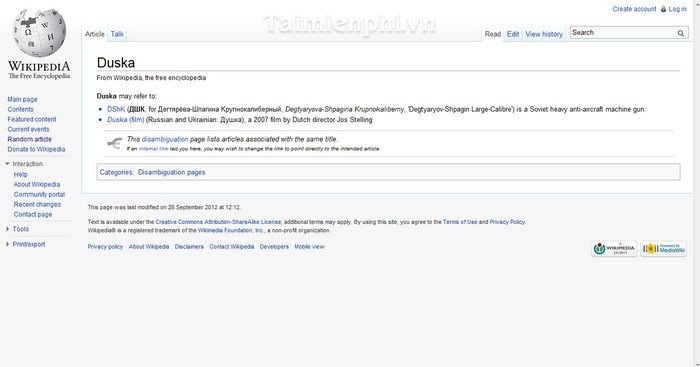Viewport: 700px width, 367px height.
Task: Open a Random article
Action: click(x=29, y=139)
